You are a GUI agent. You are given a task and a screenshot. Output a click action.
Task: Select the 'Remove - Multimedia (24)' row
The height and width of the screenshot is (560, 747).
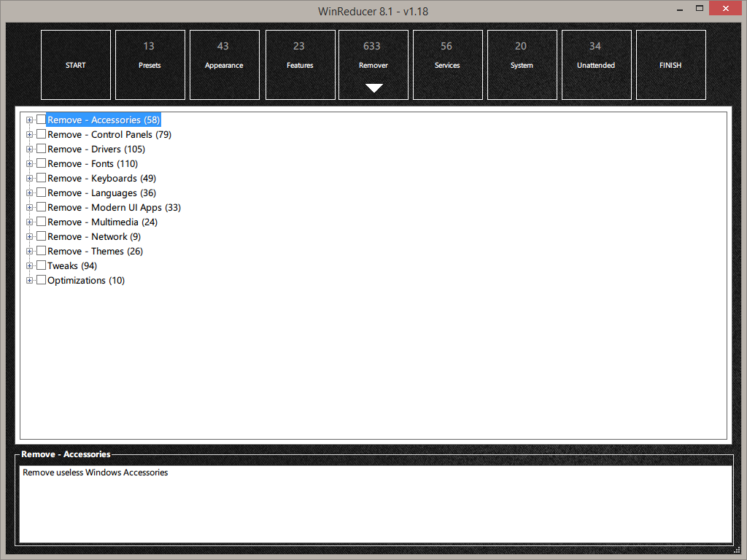click(x=102, y=222)
